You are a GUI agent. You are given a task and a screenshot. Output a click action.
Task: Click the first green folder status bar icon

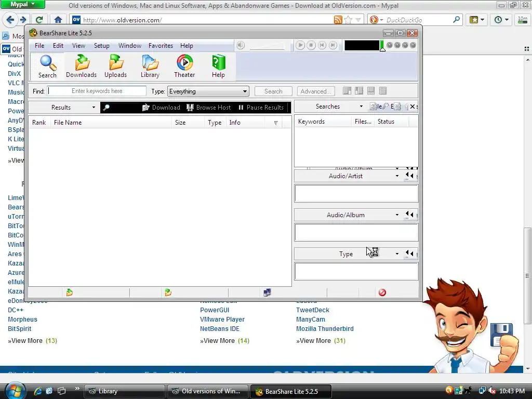[x=70, y=292]
